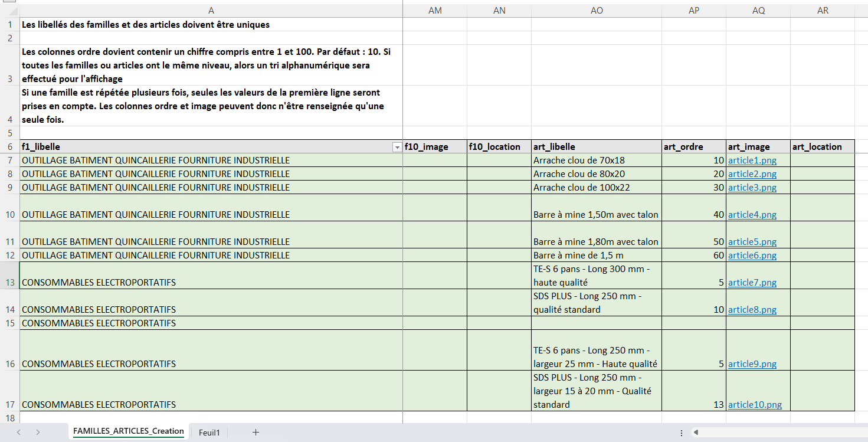This screenshot has width=868, height=442.
Task: Click the select-all corner above row 1
Action: (9, 11)
